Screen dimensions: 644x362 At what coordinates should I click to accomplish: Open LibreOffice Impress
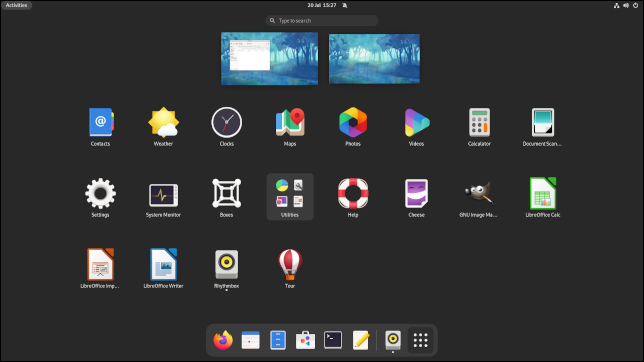pos(100,269)
